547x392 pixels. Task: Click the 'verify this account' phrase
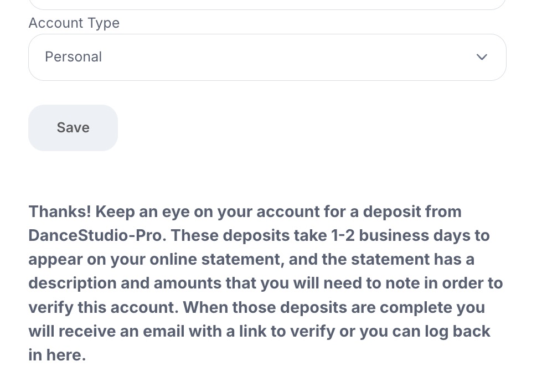click(104, 307)
